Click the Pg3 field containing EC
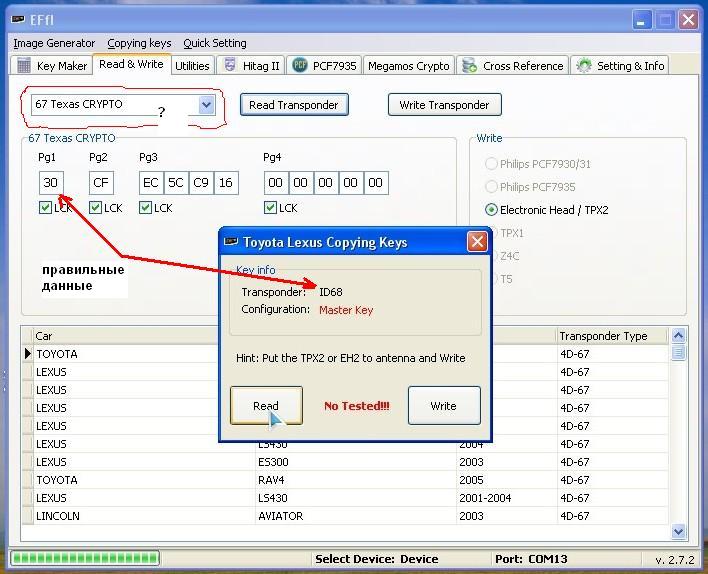Viewport: 708px width, 574px height. coord(151,182)
